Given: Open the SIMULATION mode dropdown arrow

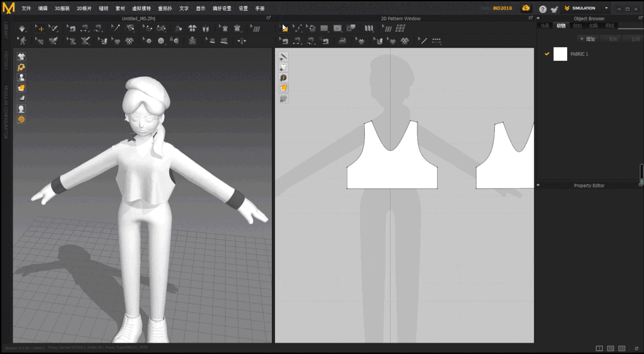Looking at the screenshot, I should (x=606, y=8).
